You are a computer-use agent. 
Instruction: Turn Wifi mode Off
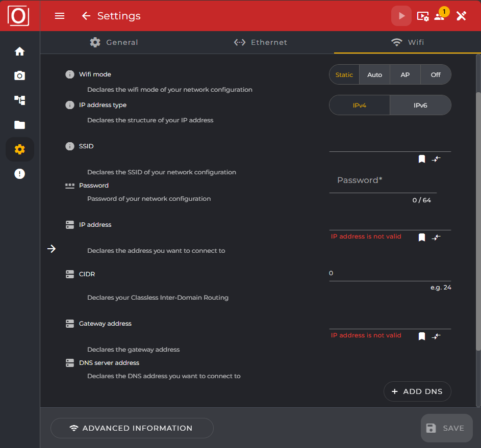coord(436,74)
